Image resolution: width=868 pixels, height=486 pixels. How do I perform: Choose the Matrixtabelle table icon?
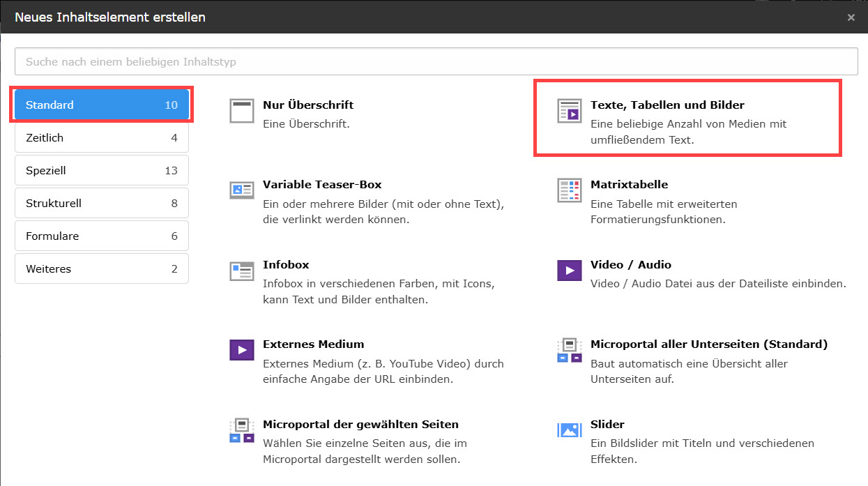pyautogui.click(x=569, y=190)
